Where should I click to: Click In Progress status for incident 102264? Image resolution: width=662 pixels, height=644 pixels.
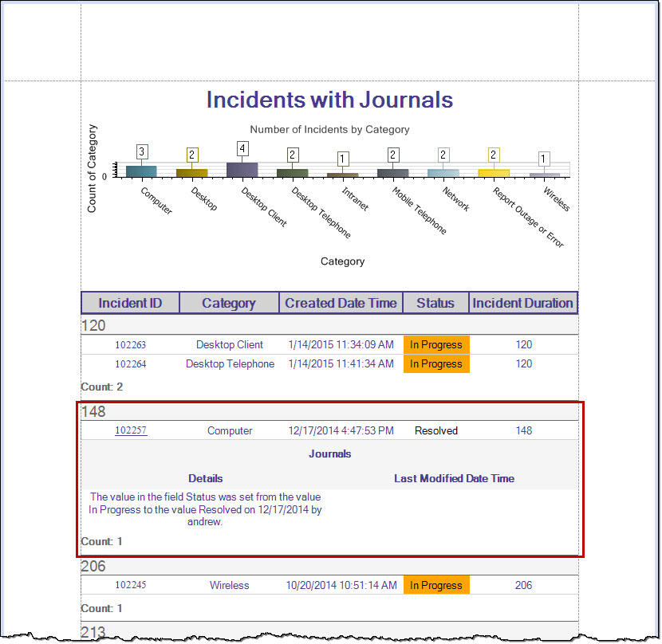coord(436,363)
